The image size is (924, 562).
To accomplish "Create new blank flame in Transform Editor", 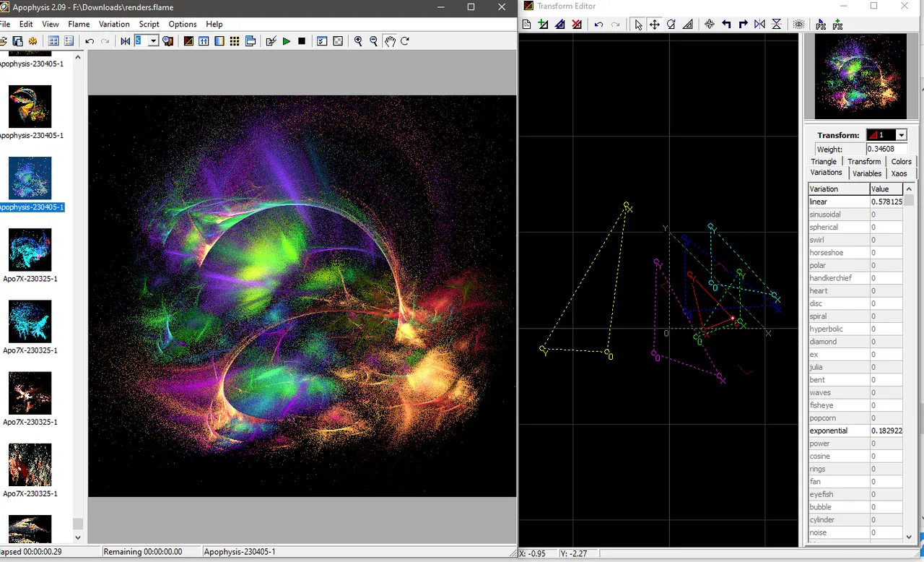I will pyautogui.click(x=527, y=25).
